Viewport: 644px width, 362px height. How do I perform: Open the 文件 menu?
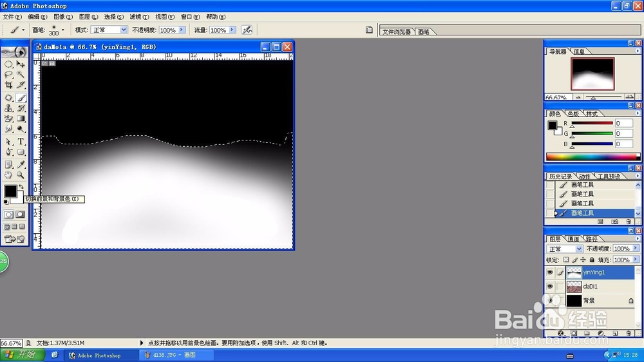[12, 17]
